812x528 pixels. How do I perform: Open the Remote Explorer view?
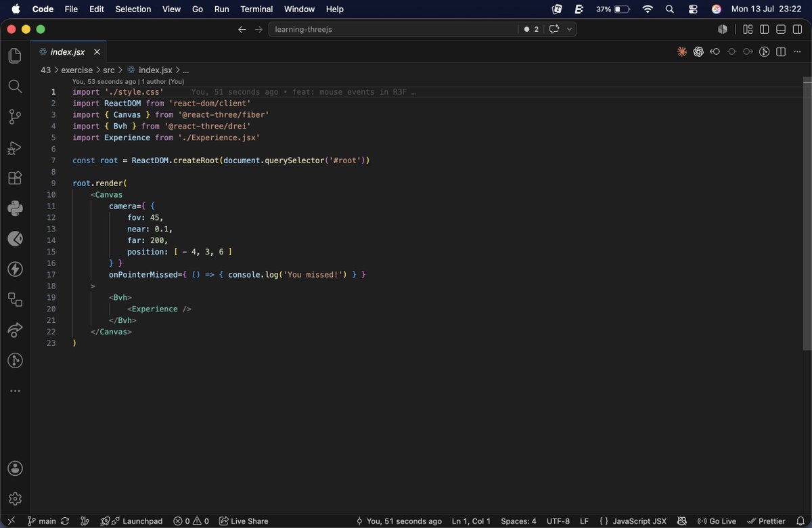15,300
